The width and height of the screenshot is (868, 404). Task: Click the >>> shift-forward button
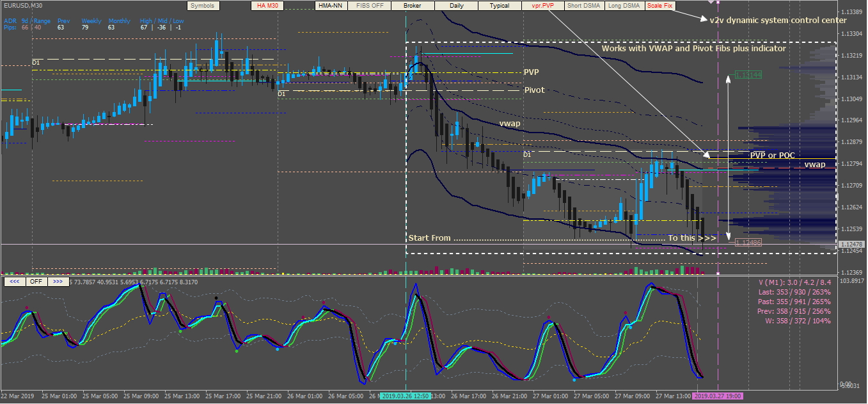pos(58,281)
